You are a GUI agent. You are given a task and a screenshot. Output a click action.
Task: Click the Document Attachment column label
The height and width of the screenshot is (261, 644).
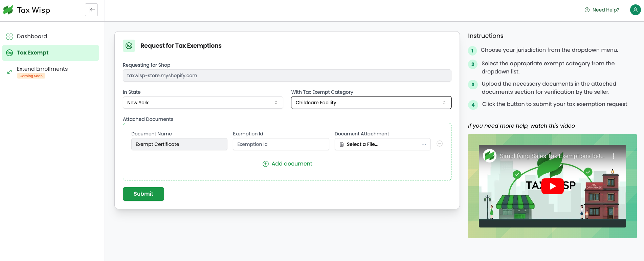(x=362, y=134)
